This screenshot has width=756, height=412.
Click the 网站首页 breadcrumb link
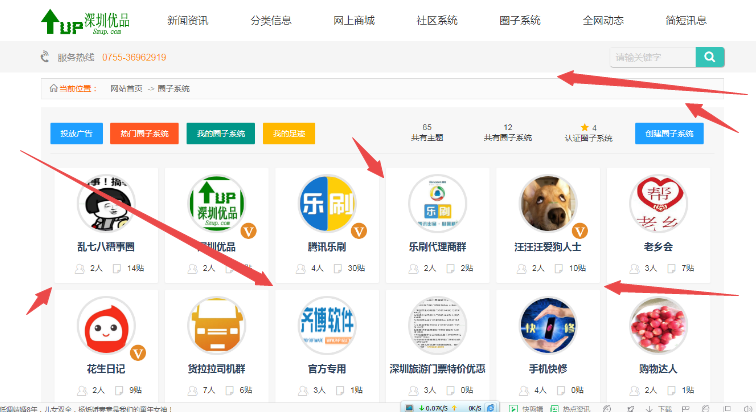click(126, 88)
